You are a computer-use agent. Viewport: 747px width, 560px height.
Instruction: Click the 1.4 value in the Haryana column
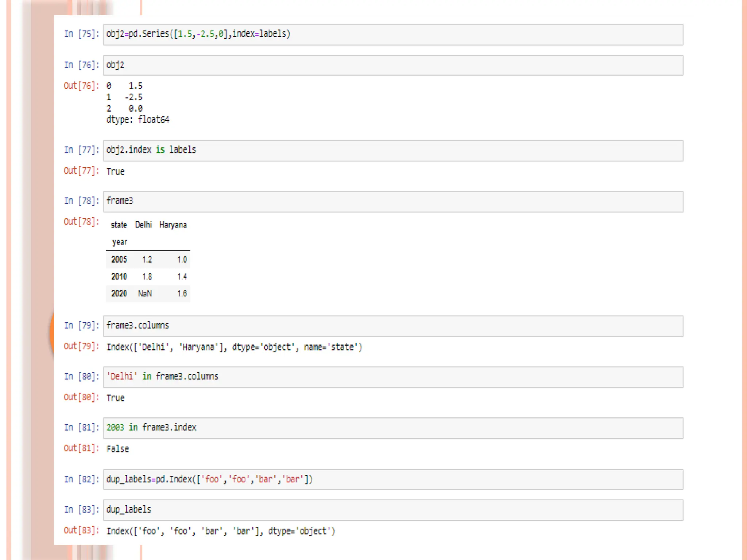(182, 277)
